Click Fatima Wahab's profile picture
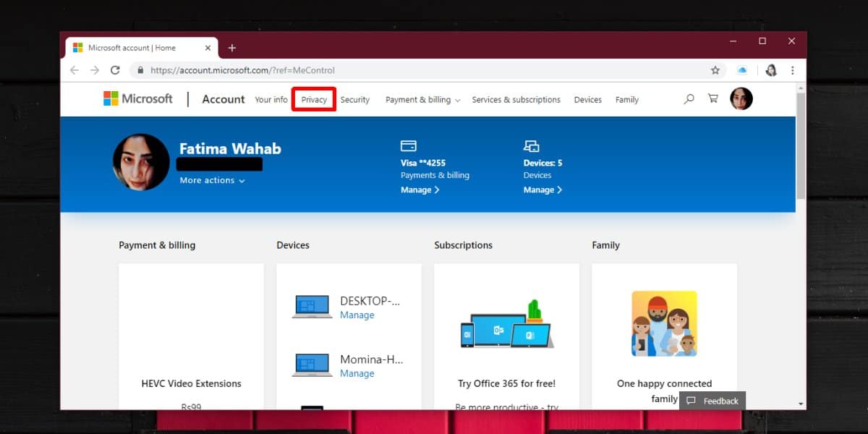The image size is (868, 434). [142, 162]
